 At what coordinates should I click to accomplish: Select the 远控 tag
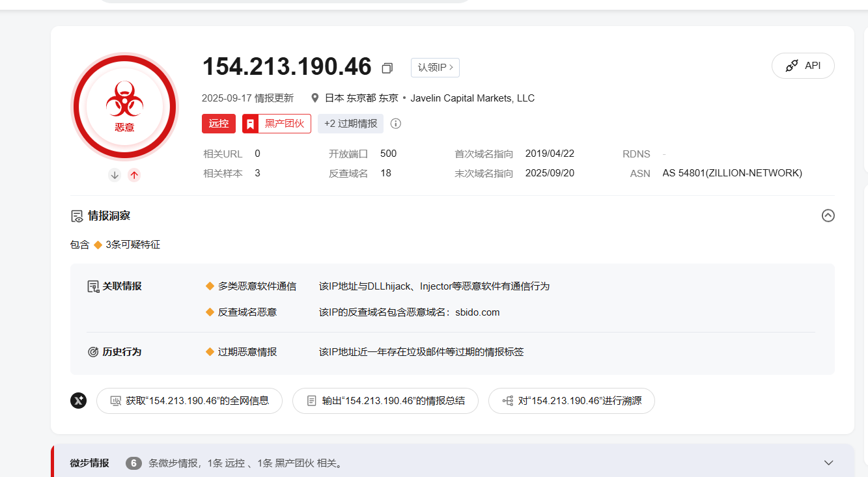219,124
